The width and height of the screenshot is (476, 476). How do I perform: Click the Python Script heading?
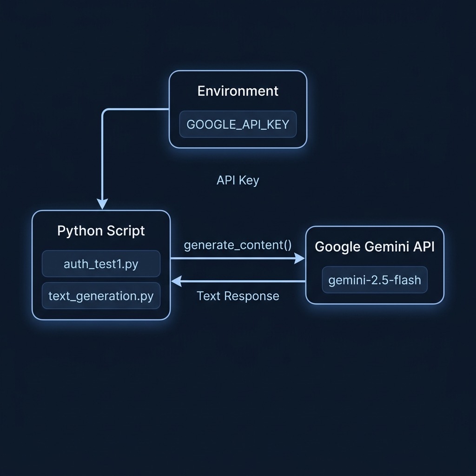click(101, 231)
